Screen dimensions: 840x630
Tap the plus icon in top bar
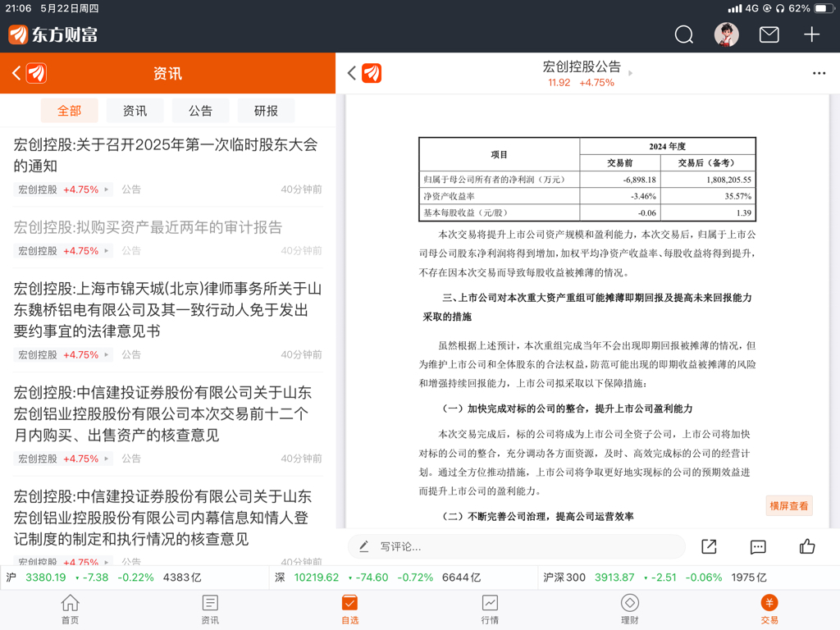(811, 34)
